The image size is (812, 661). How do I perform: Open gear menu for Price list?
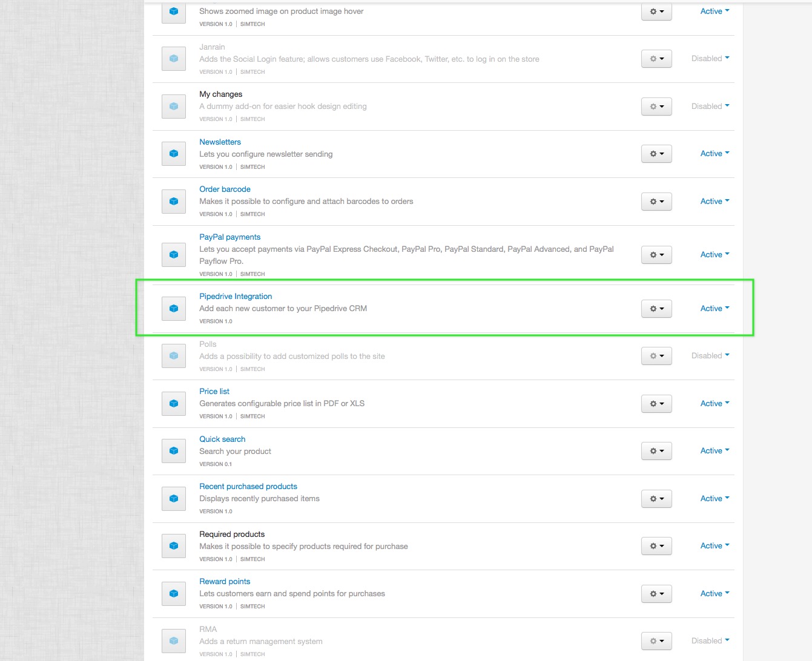656,404
